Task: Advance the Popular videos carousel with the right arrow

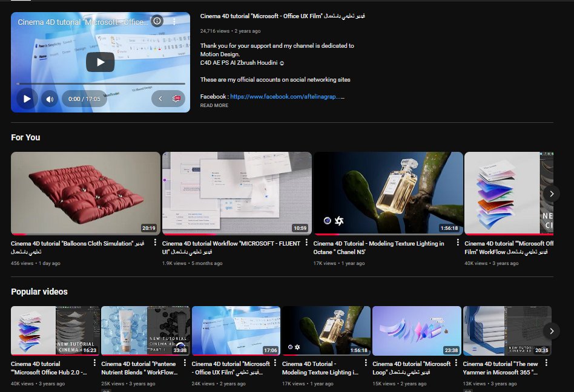Action: coord(552,331)
